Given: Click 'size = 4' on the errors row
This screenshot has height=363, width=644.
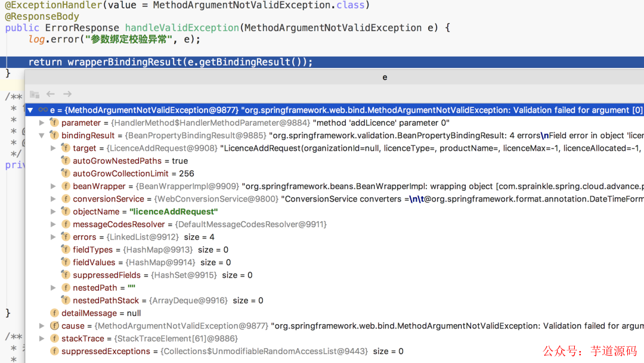Looking at the screenshot, I should tap(199, 237).
